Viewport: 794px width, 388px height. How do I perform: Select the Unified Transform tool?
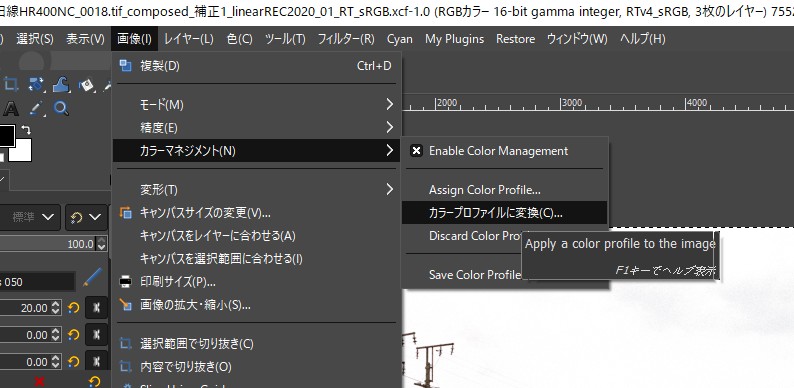pyautogui.click(x=36, y=84)
